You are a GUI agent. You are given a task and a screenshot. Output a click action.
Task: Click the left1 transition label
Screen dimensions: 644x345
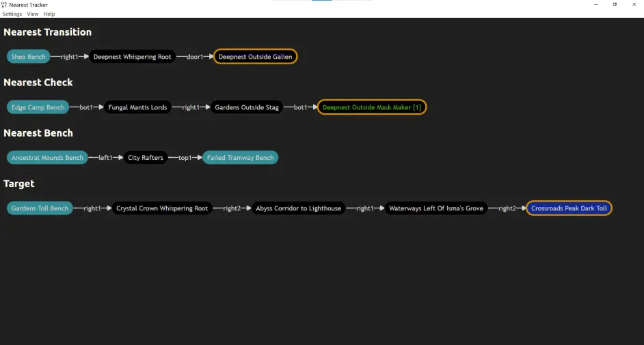pos(105,158)
